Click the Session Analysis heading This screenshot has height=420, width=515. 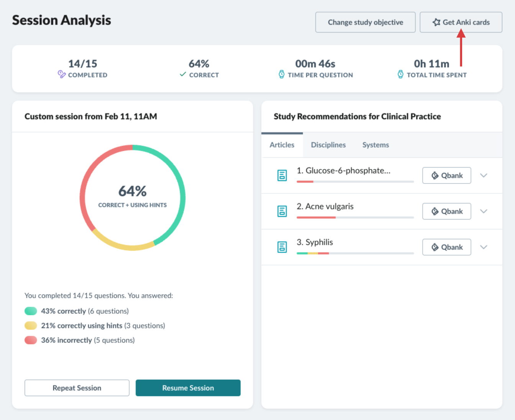[62, 20]
